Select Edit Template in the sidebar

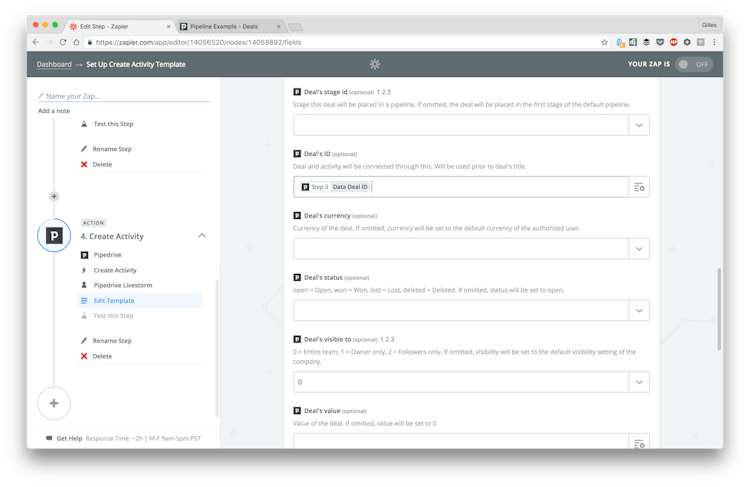pyautogui.click(x=114, y=300)
